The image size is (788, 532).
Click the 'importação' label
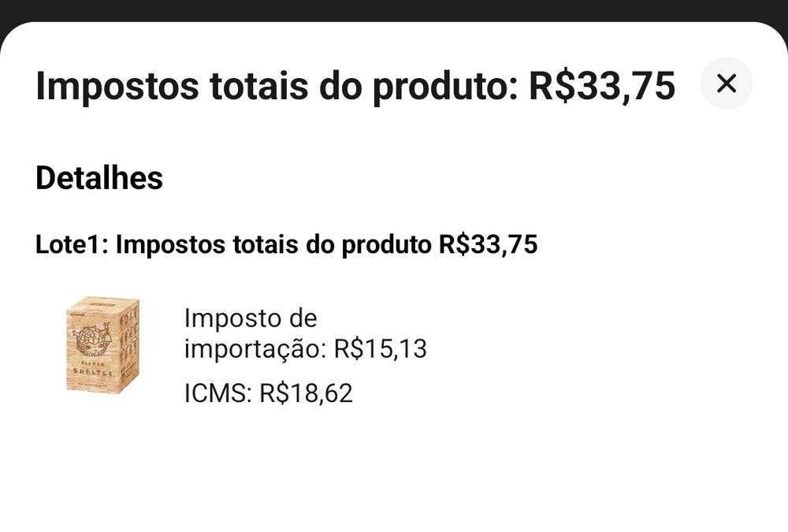(254, 349)
